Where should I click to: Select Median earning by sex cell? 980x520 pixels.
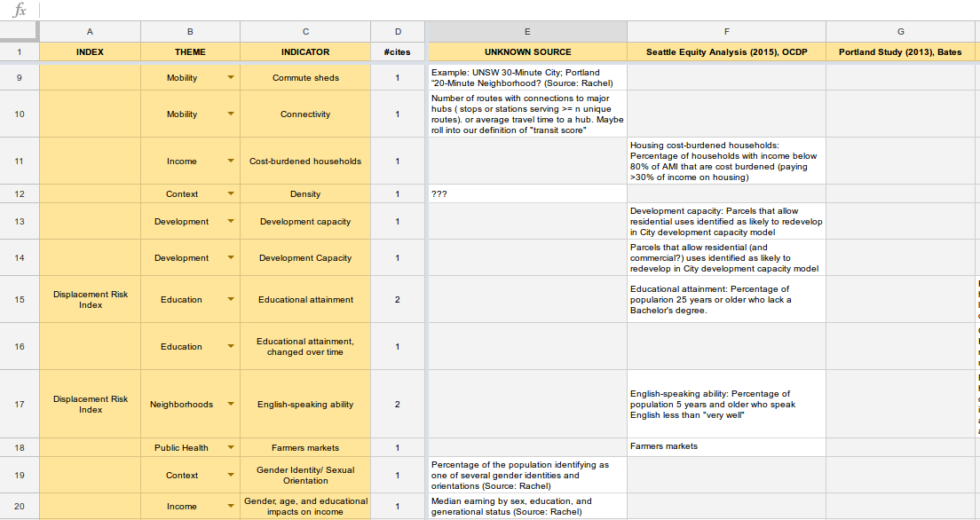point(527,507)
